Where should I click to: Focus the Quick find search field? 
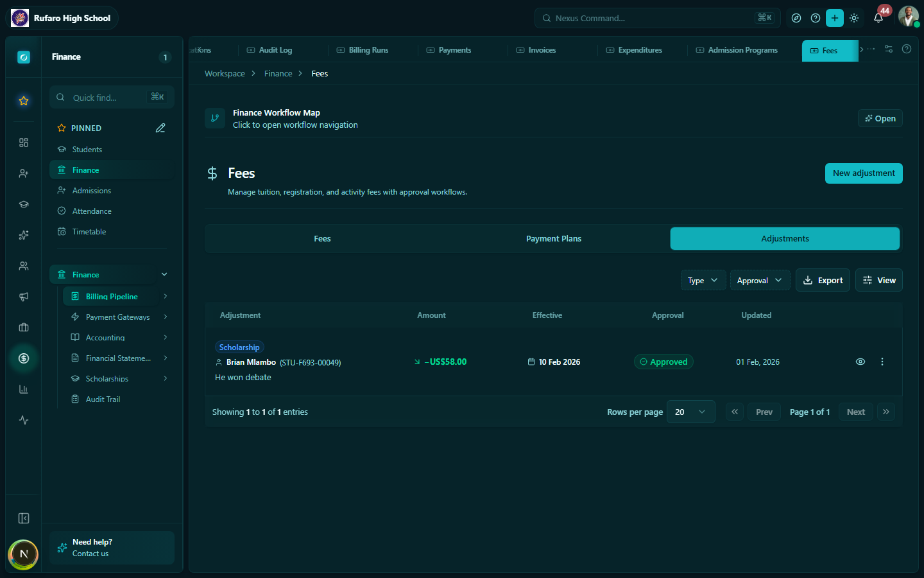(x=112, y=98)
